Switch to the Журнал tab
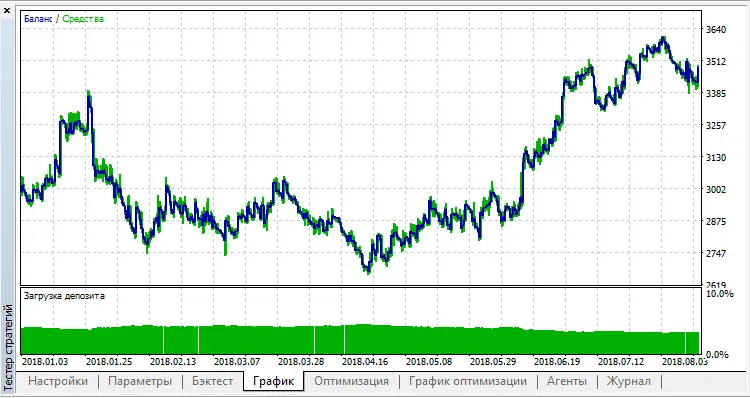The image size is (750, 398). [x=629, y=381]
